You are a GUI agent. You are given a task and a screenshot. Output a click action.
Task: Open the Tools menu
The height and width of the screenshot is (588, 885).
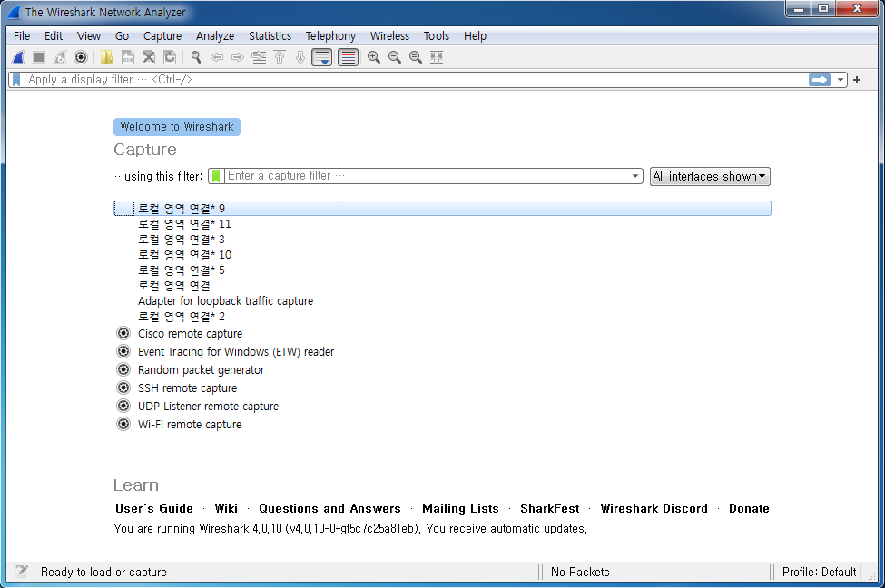(x=437, y=36)
